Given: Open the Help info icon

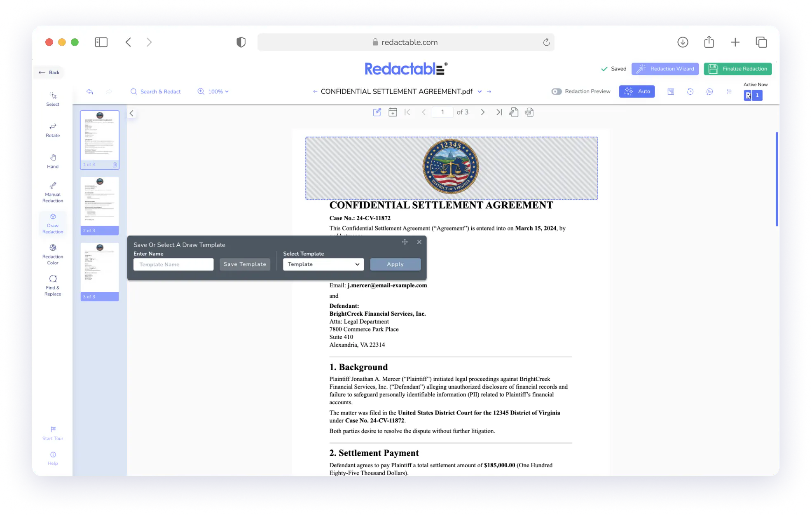Looking at the screenshot, I should (x=53, y=458).
